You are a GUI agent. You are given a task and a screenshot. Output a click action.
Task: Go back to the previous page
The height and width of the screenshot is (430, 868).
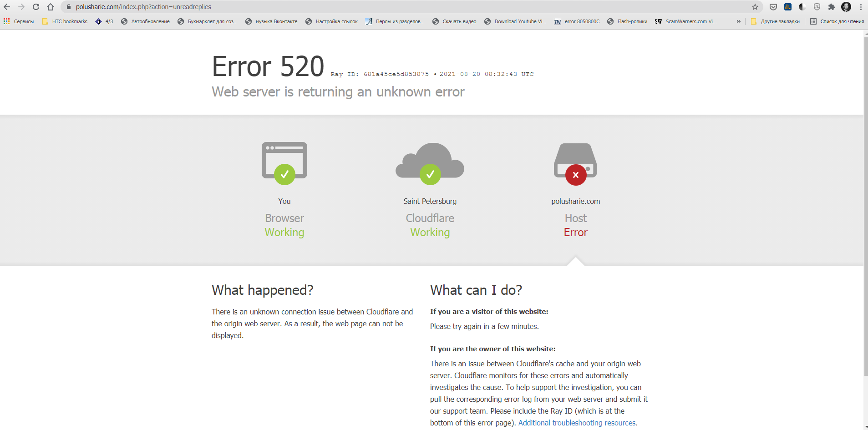click(x=7, y=7)
